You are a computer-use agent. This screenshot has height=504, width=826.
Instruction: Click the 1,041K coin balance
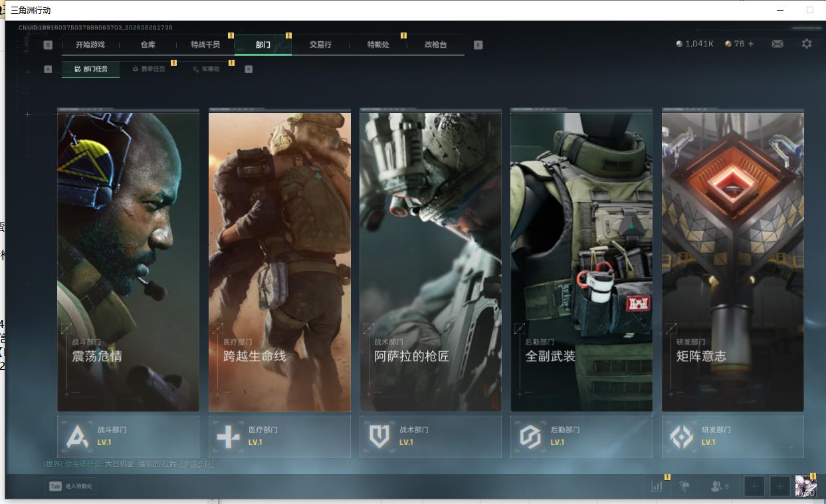point(694,44)
